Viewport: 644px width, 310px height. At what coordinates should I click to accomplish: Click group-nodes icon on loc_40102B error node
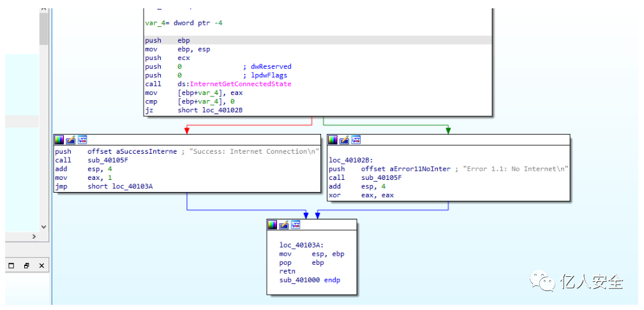pyautogui.click(x=356, y=140)
